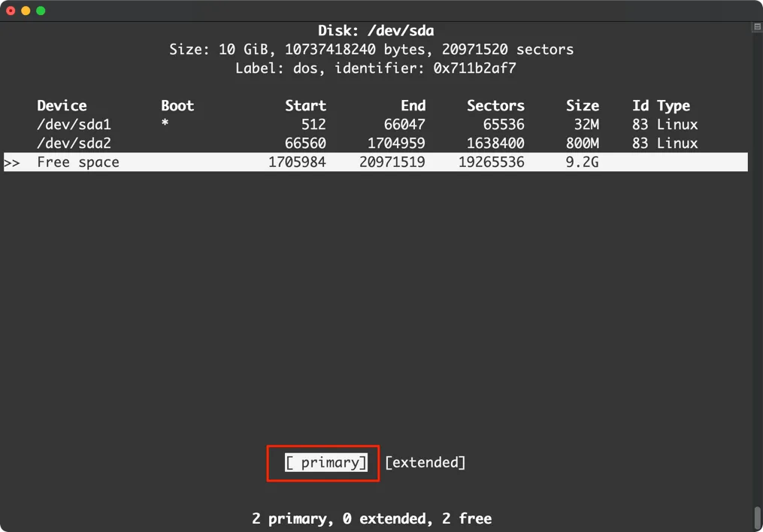The width and height of the screenshot is (763, 532).
Task: Click the partition count status line
Action: click(x=372, y=519)
